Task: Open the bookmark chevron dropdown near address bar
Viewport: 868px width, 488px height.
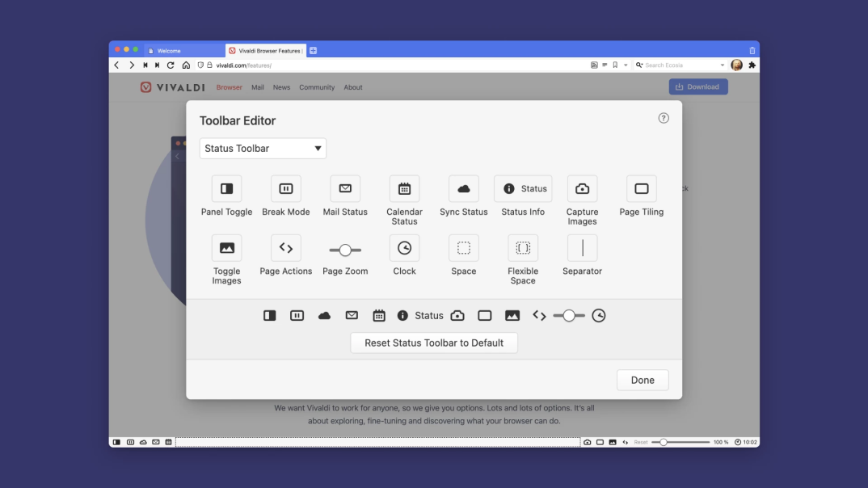Action: [x=626, y=65]
